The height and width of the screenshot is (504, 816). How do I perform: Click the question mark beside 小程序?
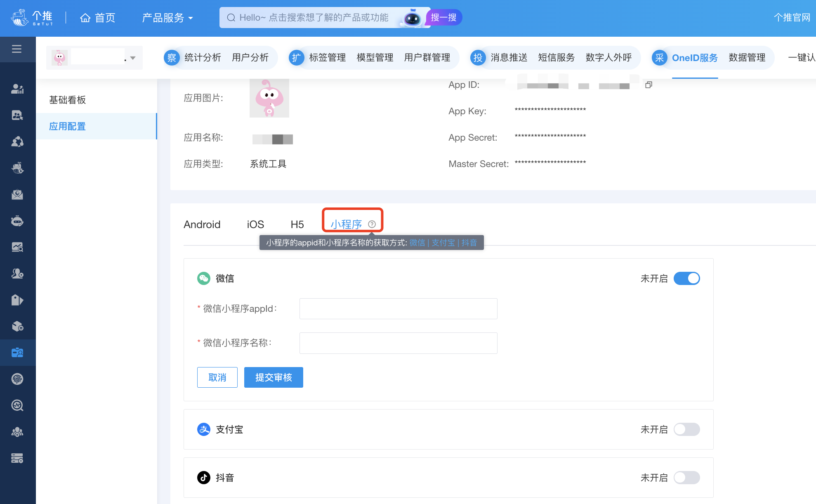tap(372, 224)
